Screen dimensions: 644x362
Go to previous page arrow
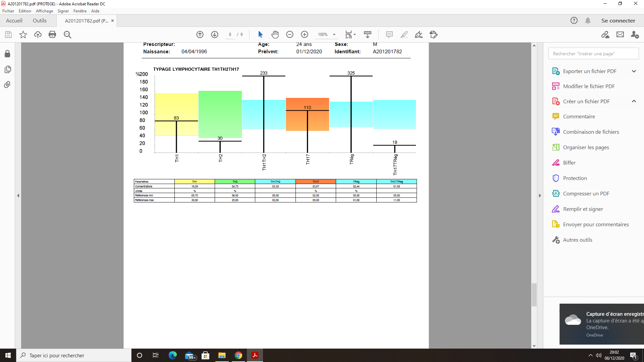[200, 35]
